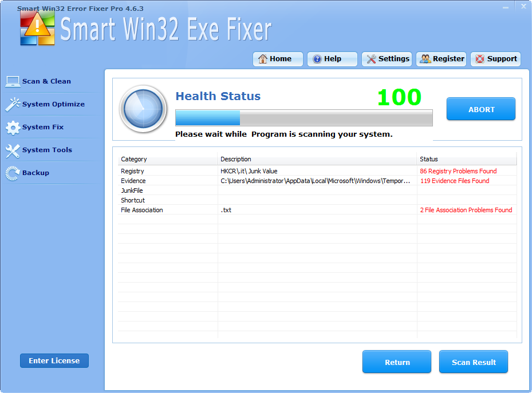View the Scan Result

(x=473, y=362)
